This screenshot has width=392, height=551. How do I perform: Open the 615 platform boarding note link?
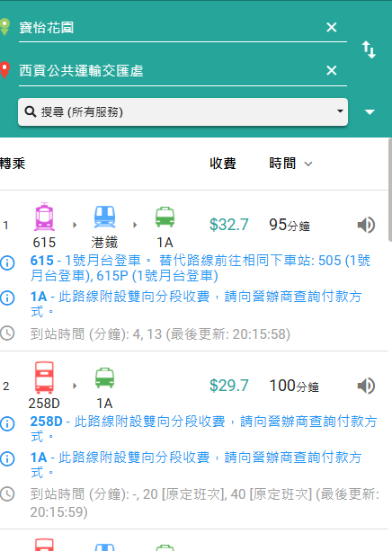[x=200, y=268]
